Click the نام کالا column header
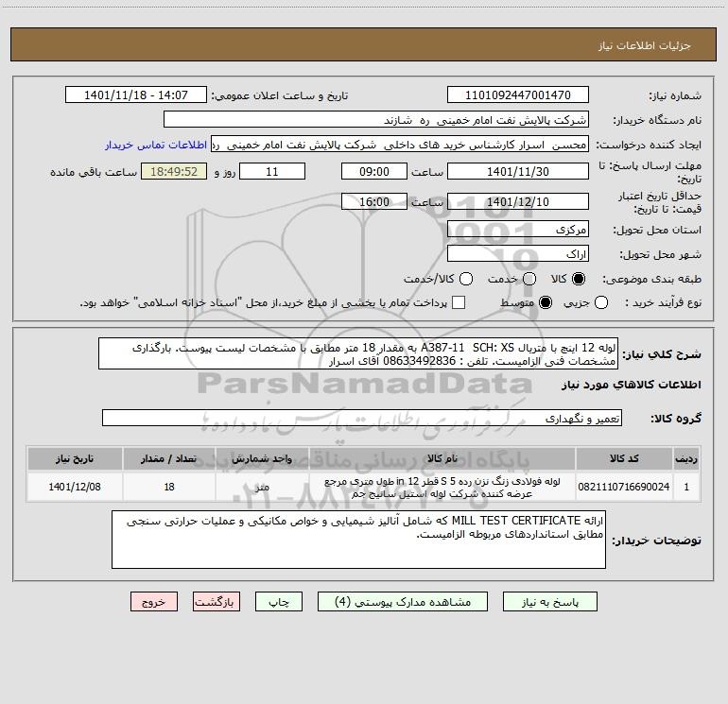 (x=442, y=458)
